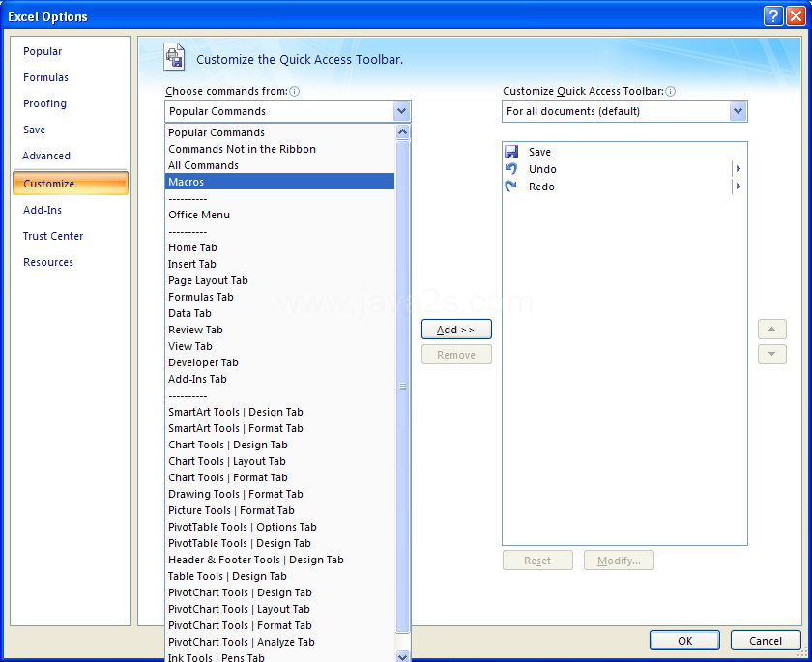
Task: Expand the Redo submenu arrow
Action: tap(739, 187)
